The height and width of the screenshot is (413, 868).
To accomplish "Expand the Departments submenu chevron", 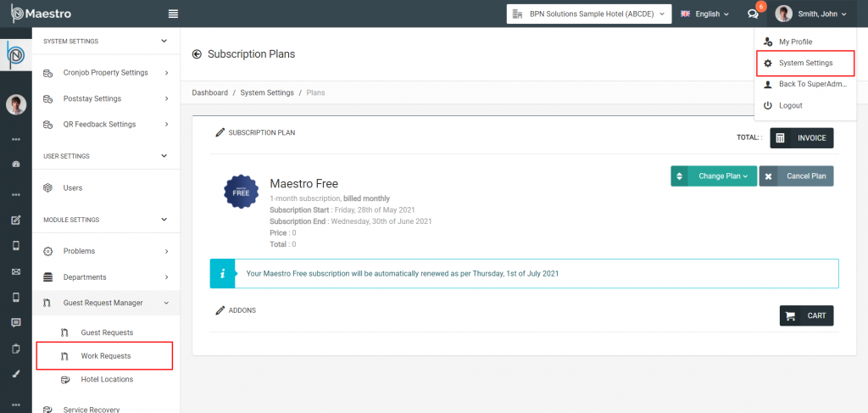I will pyautogui.click(x=167, y=277).
